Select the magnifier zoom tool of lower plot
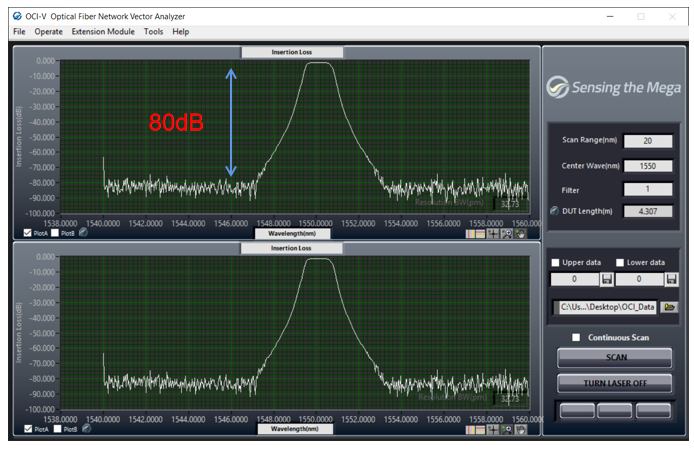The height and width of the screenshot is (450, 694). [x=507, y=429]
